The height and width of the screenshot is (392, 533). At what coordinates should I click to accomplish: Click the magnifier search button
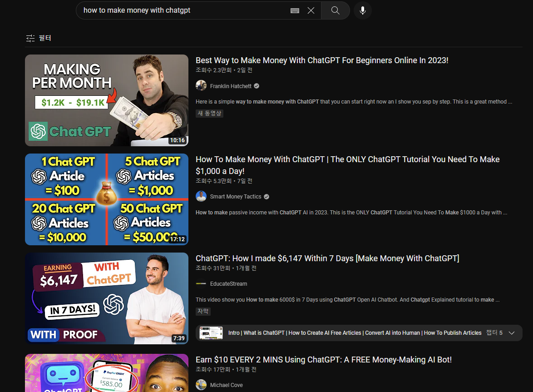coord(335,10)
